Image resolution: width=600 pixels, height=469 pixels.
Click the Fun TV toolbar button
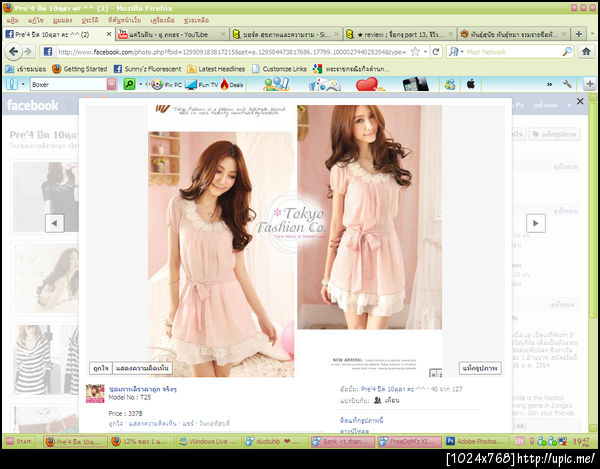coord(201,84)
